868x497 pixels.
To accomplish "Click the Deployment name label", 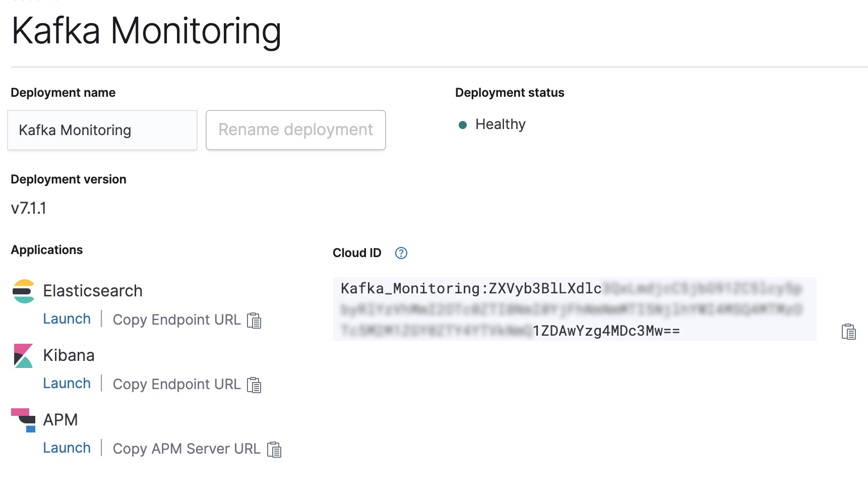I will (63, 93).
